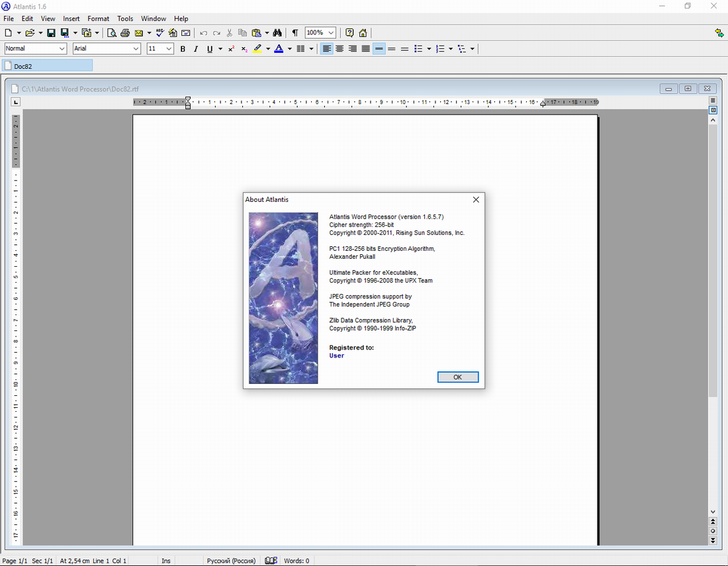Viewport: 728px width, 566px height.
Task: Expand the underline style dropdown arrow
Action: tap(220, 49)
